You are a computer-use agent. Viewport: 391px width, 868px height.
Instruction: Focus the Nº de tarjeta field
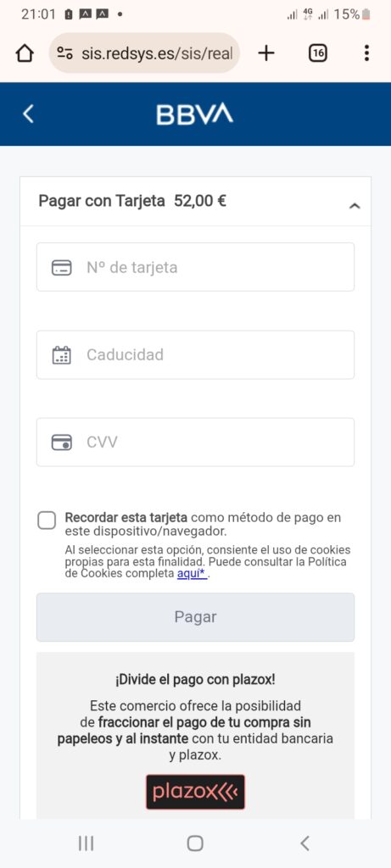point(195,267)
